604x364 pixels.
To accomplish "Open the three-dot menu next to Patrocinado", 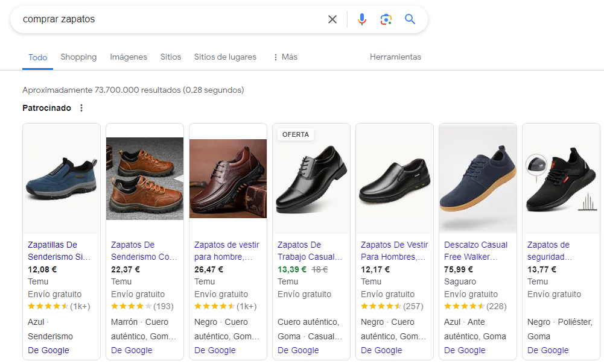I will click(x=81, y=108).
